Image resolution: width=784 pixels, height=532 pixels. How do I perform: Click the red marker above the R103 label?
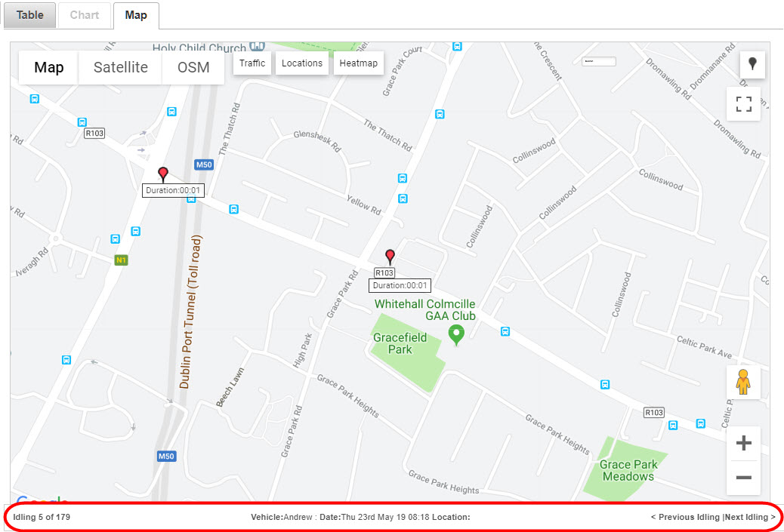(x=390, y=257)
